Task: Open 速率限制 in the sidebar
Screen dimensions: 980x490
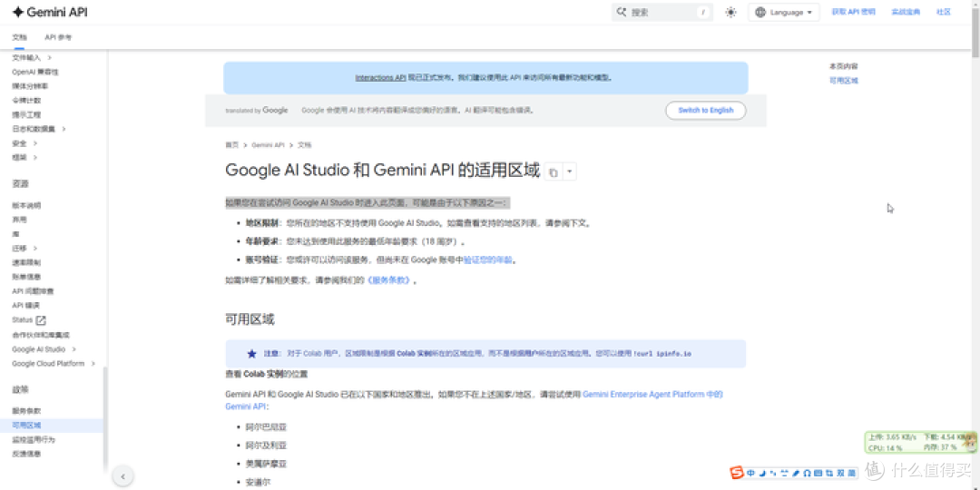Action: (26, 262)
